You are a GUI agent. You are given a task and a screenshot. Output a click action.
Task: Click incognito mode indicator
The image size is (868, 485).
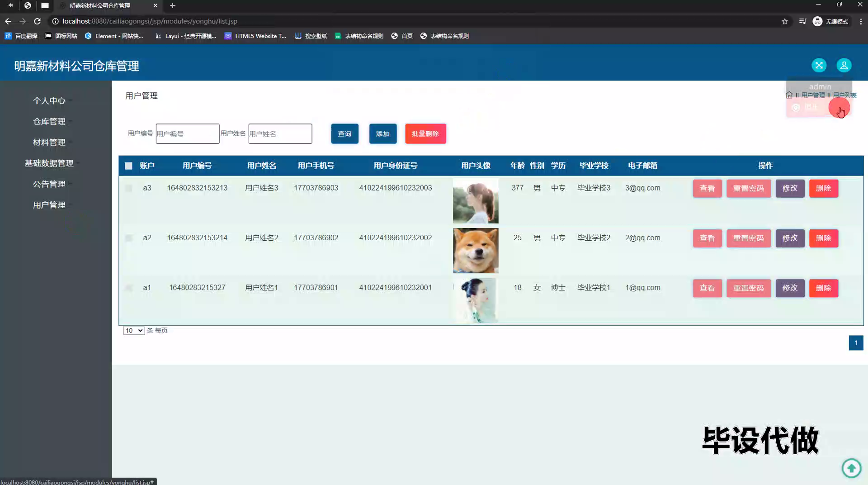coord(830,21)
